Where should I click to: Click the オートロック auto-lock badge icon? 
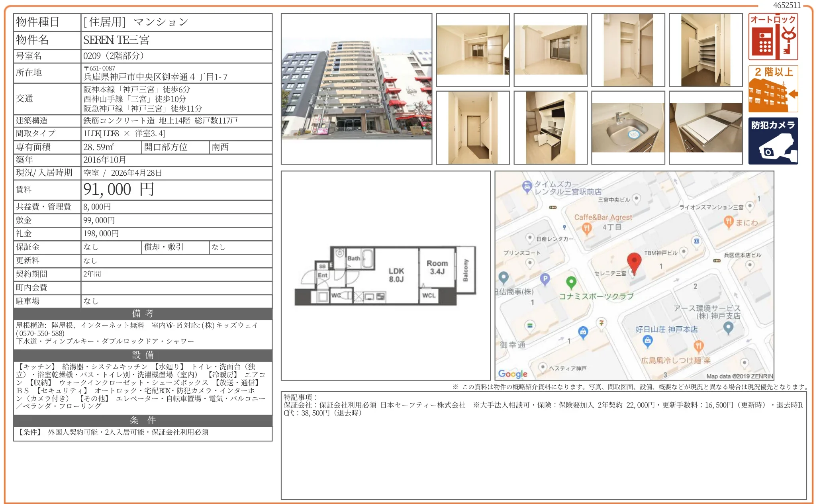coord(773,37)
